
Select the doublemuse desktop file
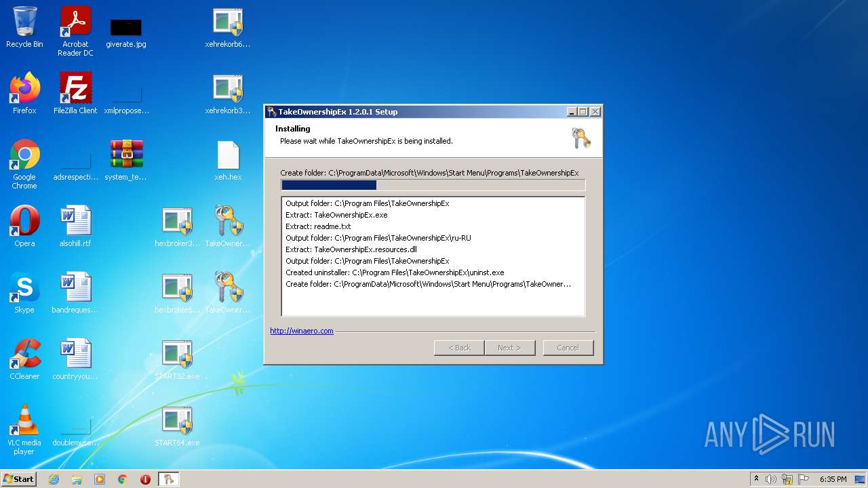coord(75,430)
